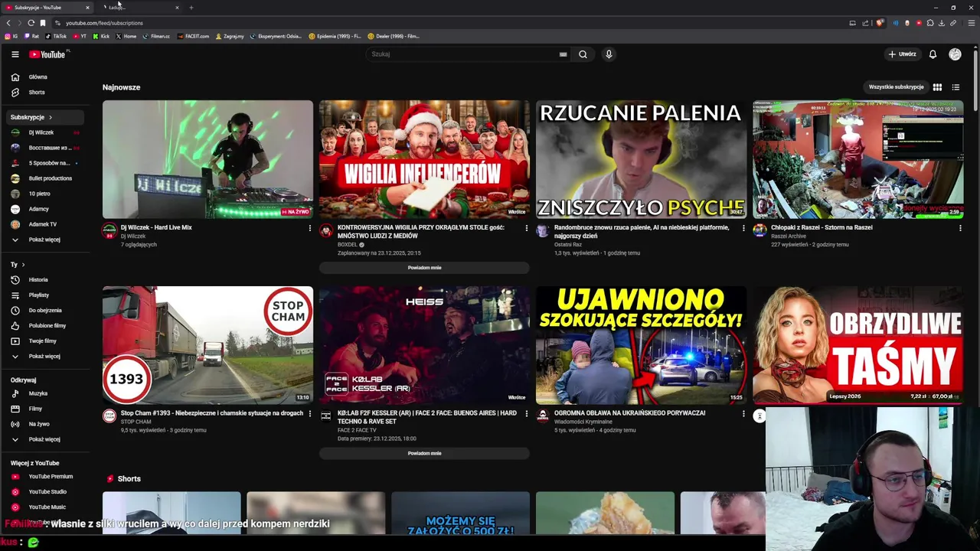Open YouTube Premium link
Screen dimensions: 980x551
(44, 477)
